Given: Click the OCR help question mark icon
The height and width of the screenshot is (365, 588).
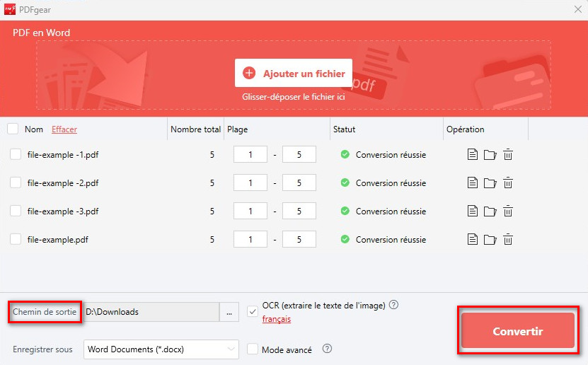Looking at the screenshot, I should coord(393,305).
